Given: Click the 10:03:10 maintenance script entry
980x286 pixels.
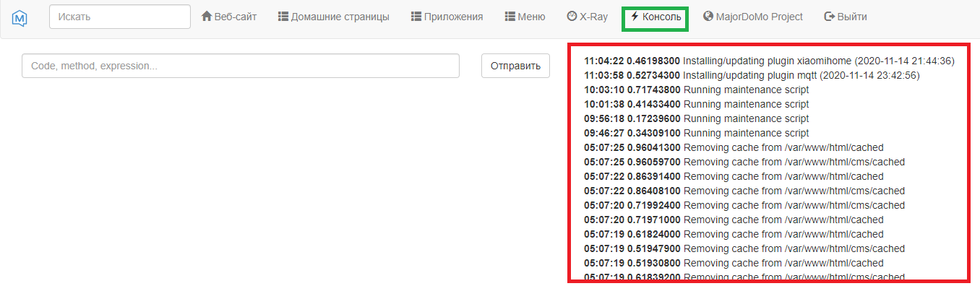Looking at the screenshot, I should pos(697,90).
